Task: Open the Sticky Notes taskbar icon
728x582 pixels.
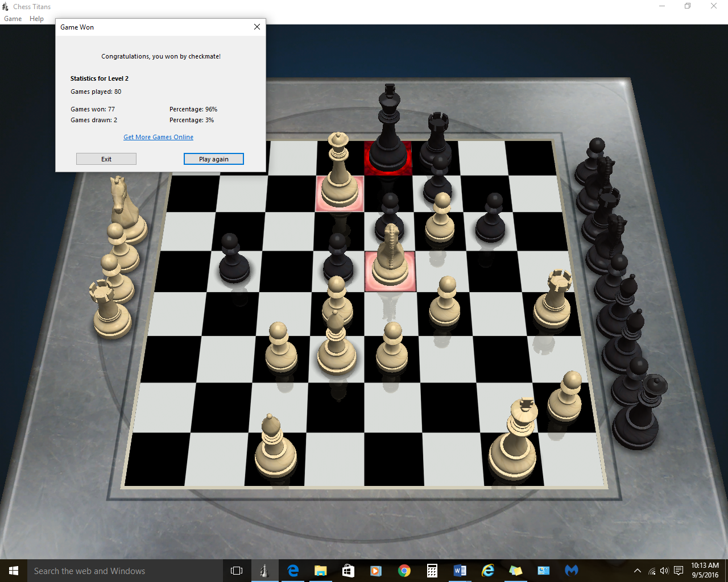Action: coord(516,571)
